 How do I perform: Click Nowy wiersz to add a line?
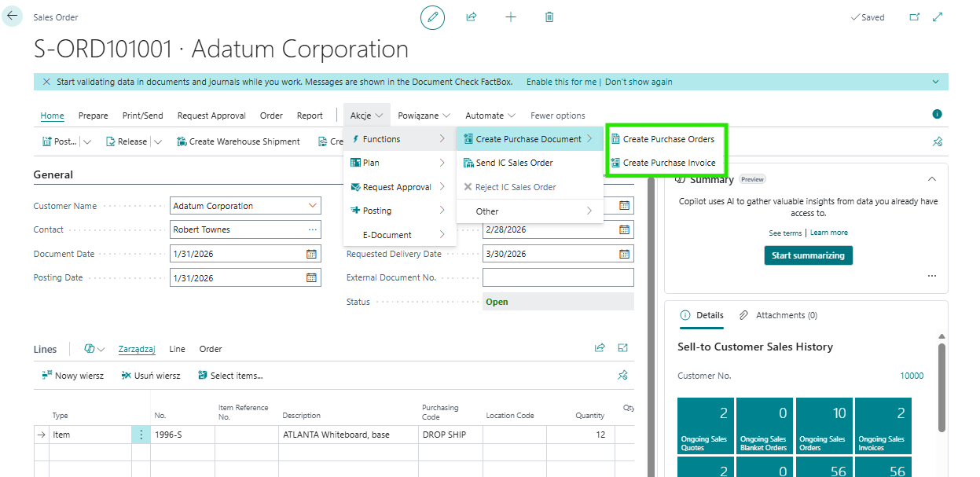pos(72,376)
